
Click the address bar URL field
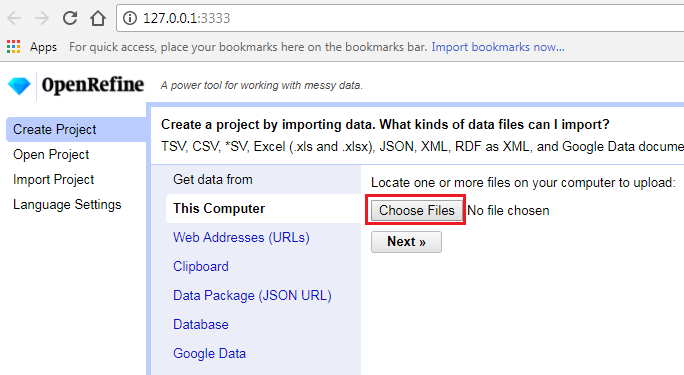400,18
